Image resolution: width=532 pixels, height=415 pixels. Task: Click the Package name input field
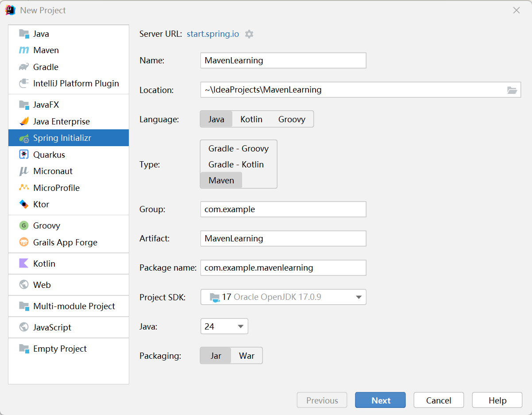pyautogui.click(x=283, y=268)
